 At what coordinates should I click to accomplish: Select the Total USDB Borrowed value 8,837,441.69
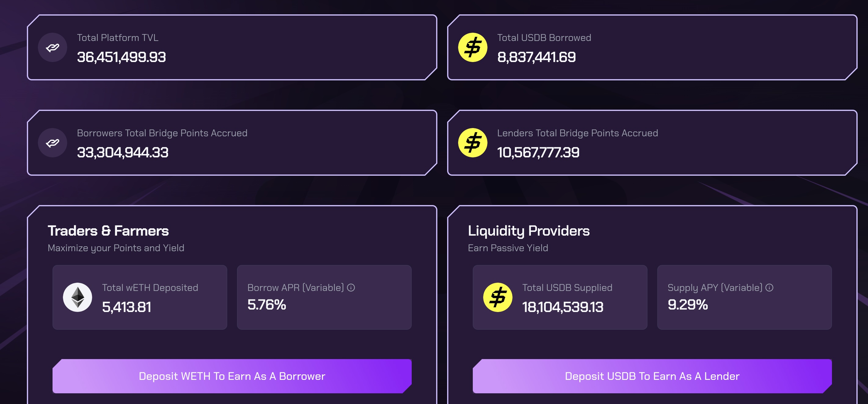[x=536, y=57]
